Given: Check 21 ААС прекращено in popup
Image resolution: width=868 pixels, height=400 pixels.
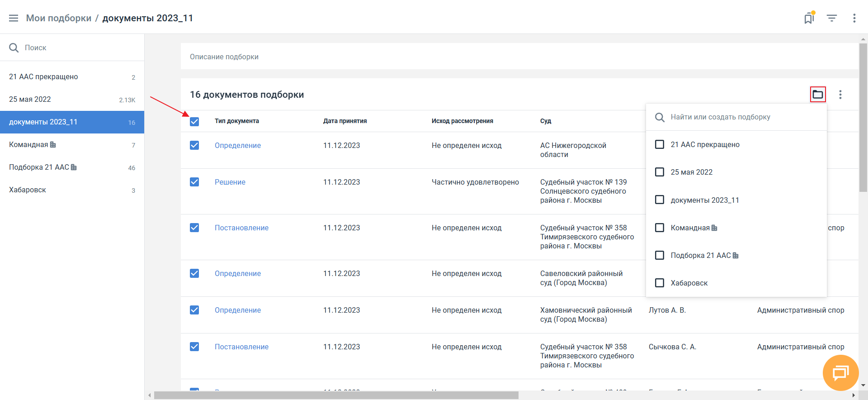Looking at the screenshot, I should pyautogui.click(x=660, y=144).
